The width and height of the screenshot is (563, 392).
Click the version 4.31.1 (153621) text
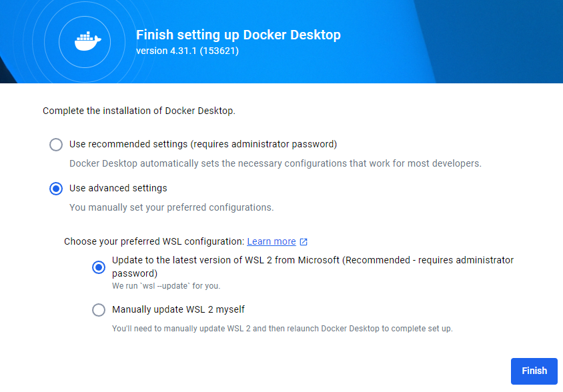[187, 51]
